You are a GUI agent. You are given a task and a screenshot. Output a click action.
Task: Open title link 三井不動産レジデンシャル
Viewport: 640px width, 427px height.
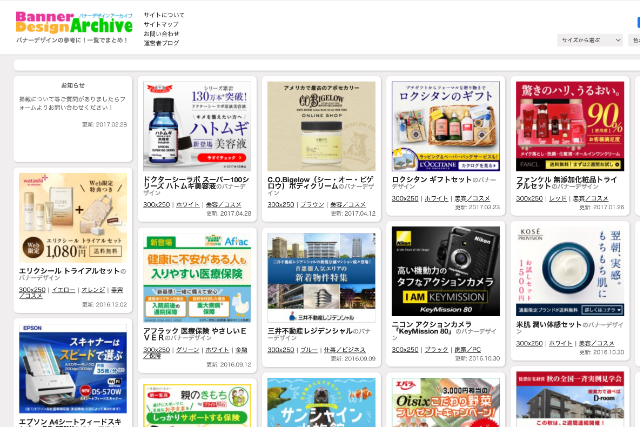click(310, 331)
